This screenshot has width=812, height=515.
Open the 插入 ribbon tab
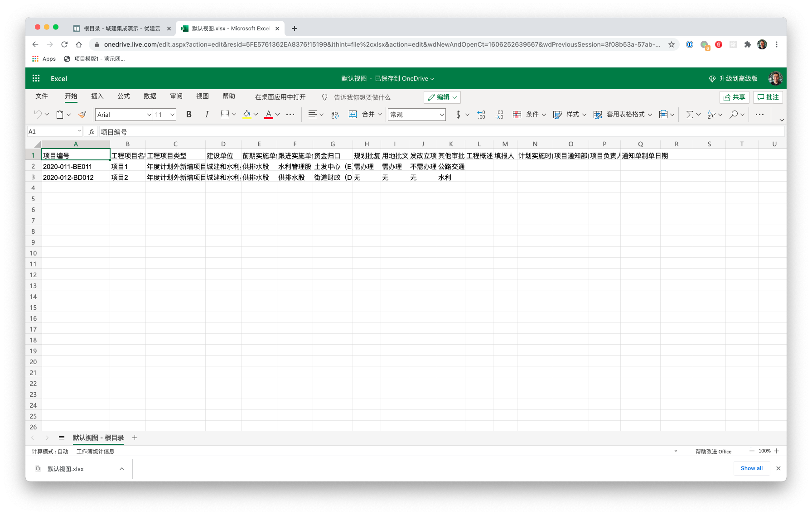(97, 96)
